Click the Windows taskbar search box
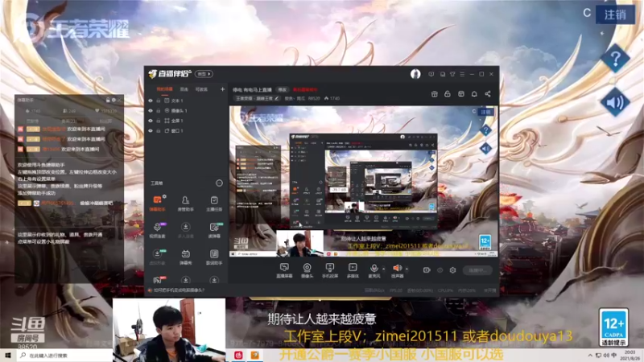This screenshot has height=362, width=644. [64, 356]
